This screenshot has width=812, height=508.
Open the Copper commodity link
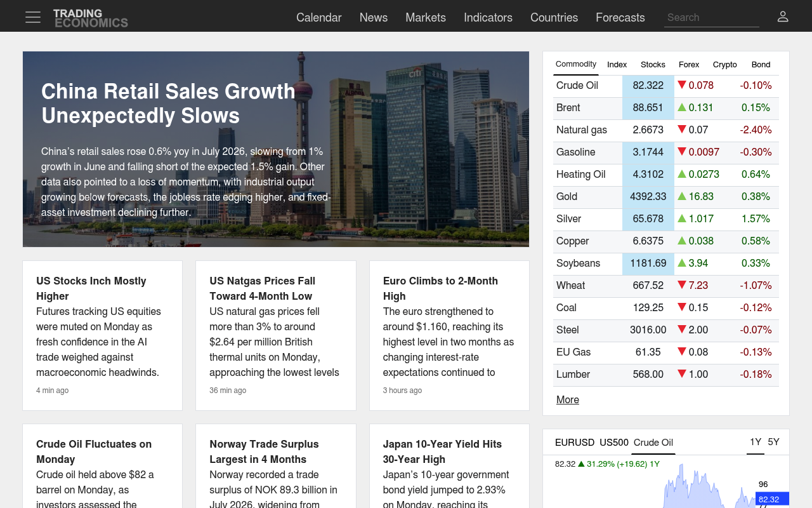[573, 241]
